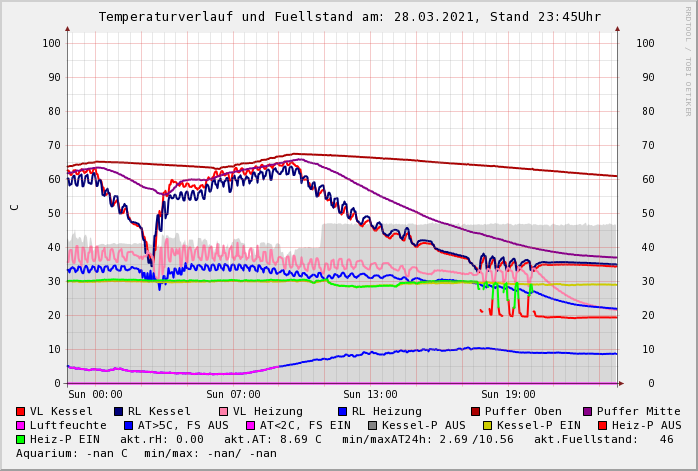The width and height of the screenshot is (698, 471).
Task: Click the 'Sun 13:00' time axis label
Action: pyautogui.click(x=370, y=394)
